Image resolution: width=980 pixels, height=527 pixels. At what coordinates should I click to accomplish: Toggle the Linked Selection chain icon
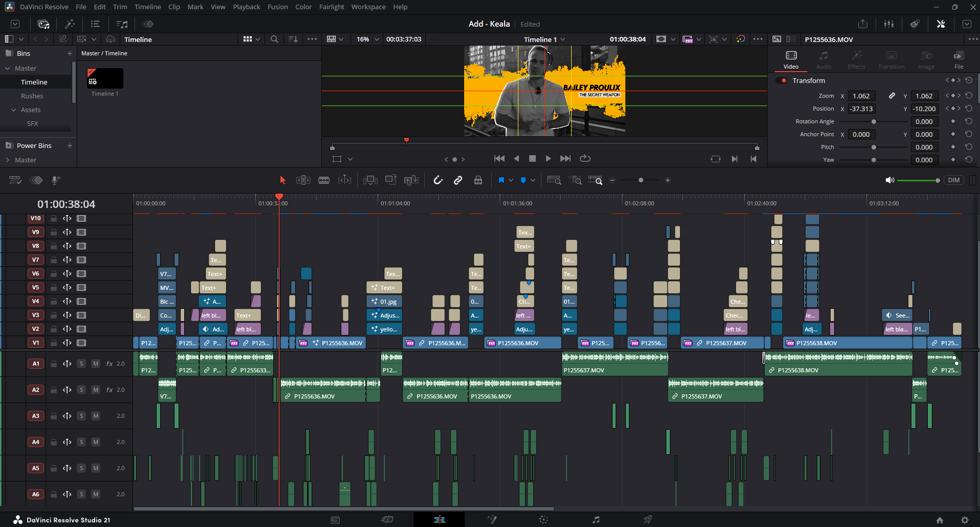click(458, 180)
